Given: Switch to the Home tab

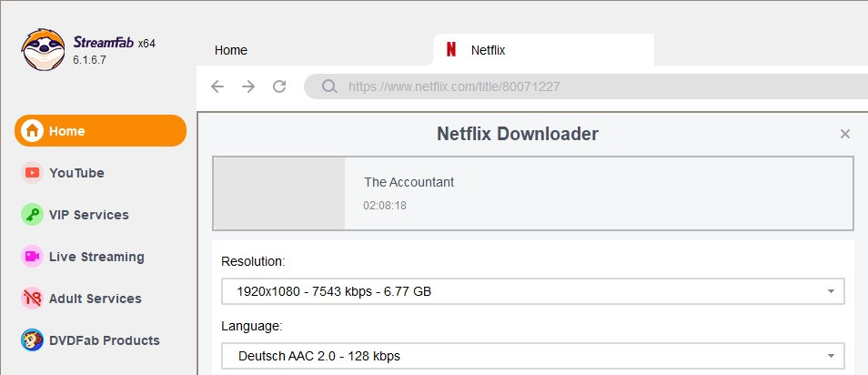Looking at the screenshot, I should click(x=231, y=50).
